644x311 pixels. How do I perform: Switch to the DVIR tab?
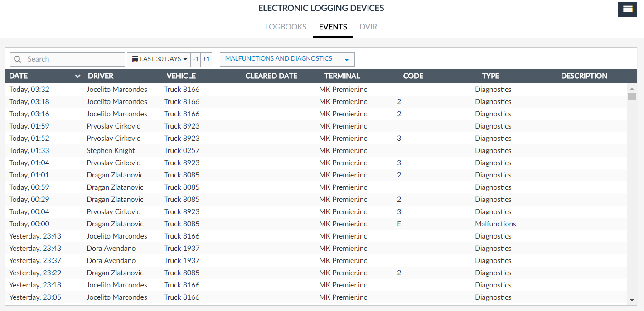[x=368, y=27]
